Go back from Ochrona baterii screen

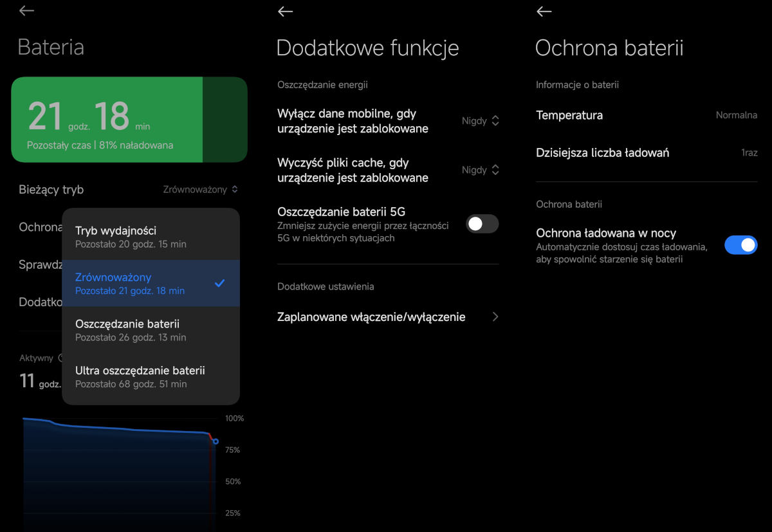pyautogui.click(x=544, y=11)
